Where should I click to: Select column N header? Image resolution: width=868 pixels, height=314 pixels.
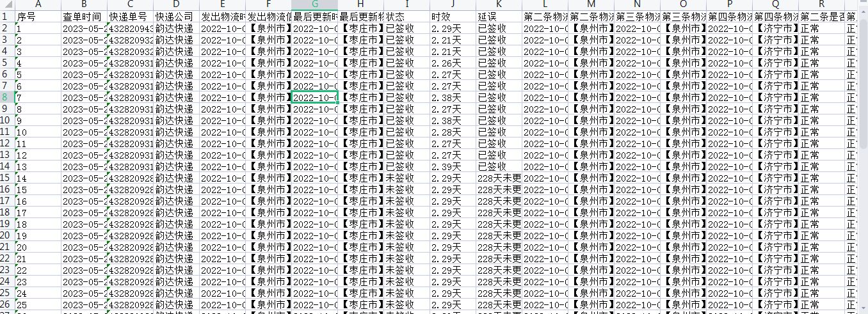coord(638,4)
